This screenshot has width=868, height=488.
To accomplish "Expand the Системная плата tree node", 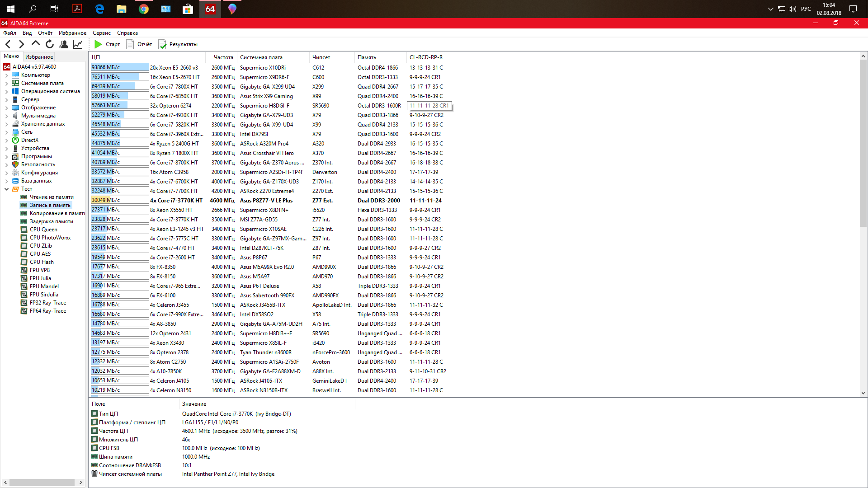I will coord(6,83).
